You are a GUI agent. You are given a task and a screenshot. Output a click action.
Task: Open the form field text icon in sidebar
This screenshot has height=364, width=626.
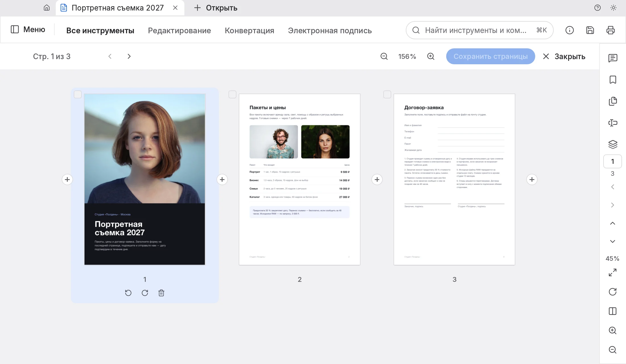(613, 123)
